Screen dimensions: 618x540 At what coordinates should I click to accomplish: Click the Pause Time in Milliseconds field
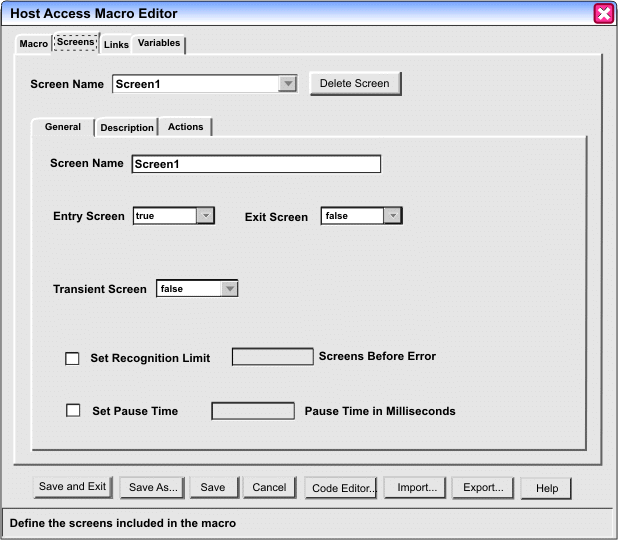(x=253, y=411)
